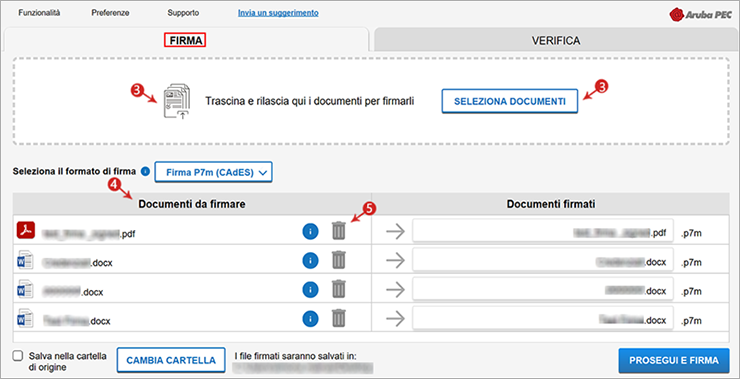Switch to the VERIFICA tab
Screen dimensions: 740x379
click(x=555, y=41)
